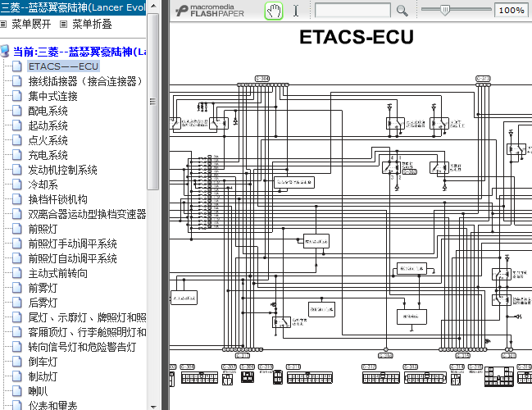Click the page icon next to 主动式前转向
Viewport: 532px width, 410px height.
point(17,273)
